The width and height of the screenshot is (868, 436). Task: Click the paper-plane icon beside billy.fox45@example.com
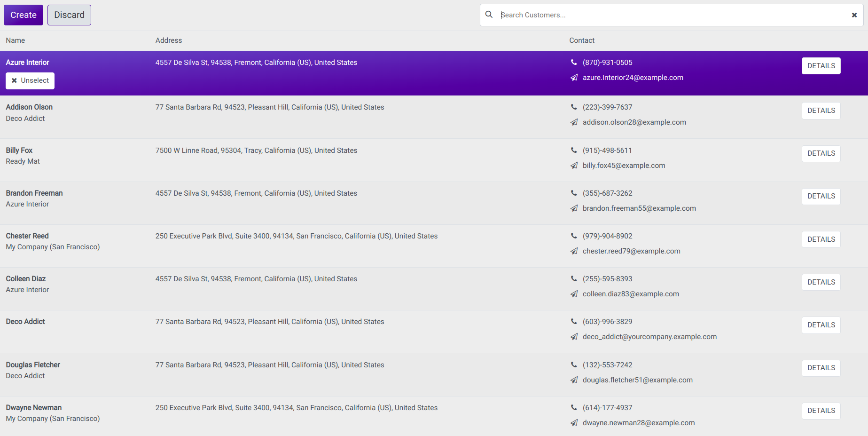tap(574, 166)
